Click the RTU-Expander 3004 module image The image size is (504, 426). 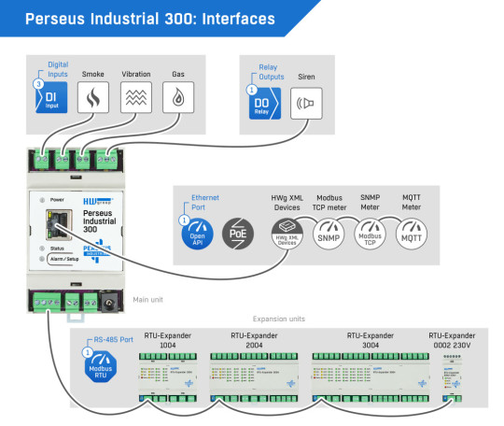click(371, 377)
